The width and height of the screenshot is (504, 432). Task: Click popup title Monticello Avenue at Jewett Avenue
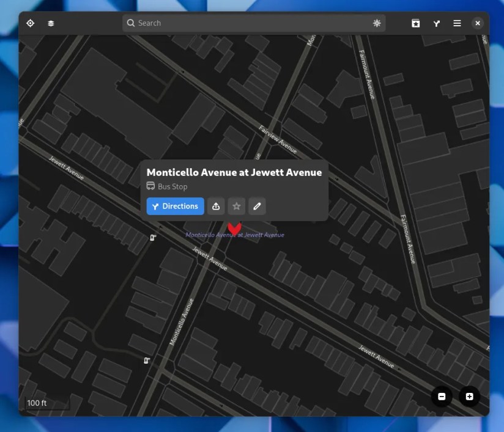[234, 172]
